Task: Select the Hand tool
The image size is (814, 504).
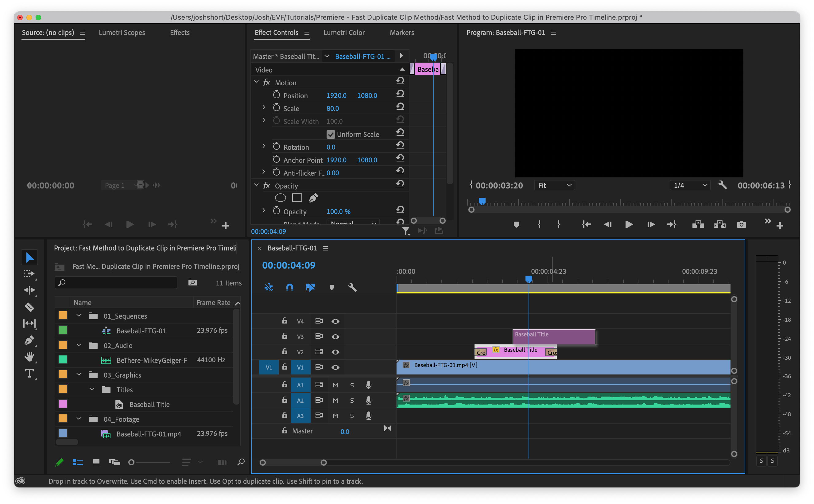Action: (29, 357)
